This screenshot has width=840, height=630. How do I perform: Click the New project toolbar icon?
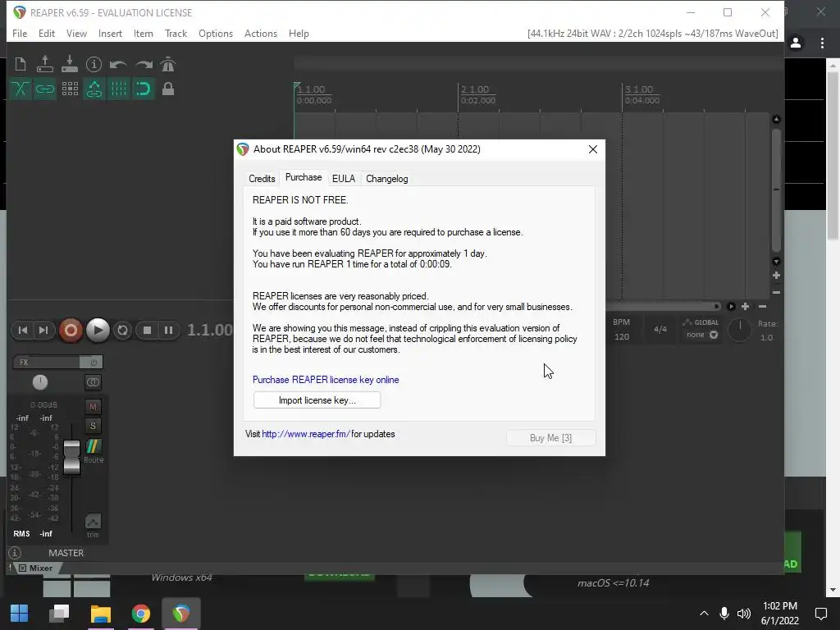(21, 64)
